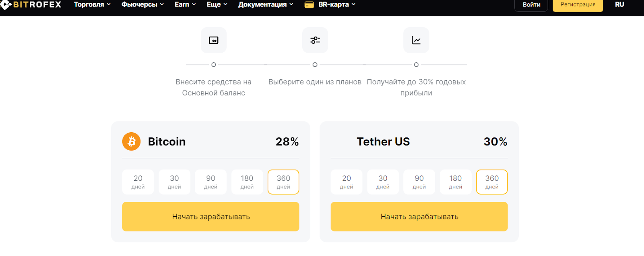Image resolution: width=644 pixels, height=256 pixels.
Task: Start earning with the Bitcoin plan
Action: [x=211, y=217]
